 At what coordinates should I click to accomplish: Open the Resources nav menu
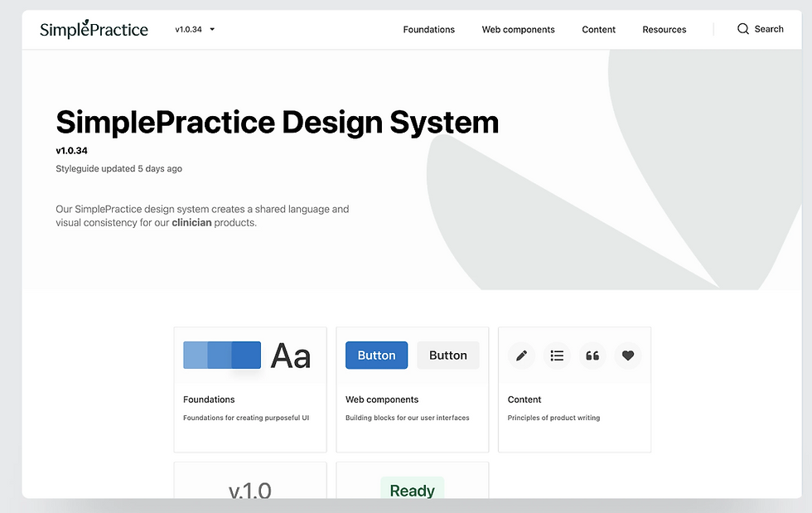[664, 30]
